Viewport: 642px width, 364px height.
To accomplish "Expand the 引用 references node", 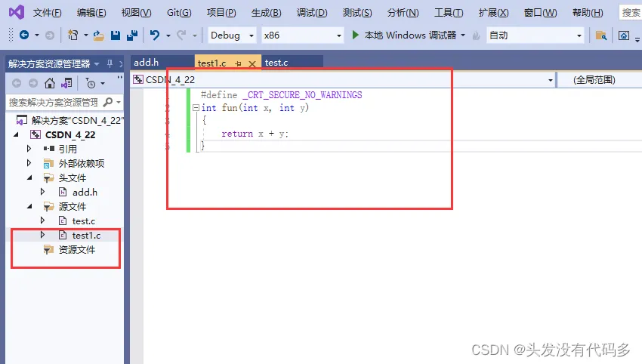I will click(29, 149).
